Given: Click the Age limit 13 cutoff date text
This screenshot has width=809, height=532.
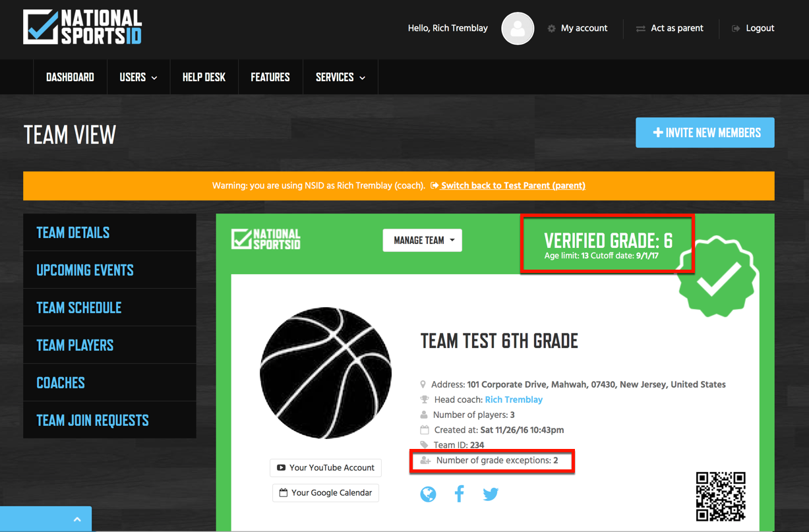Looking at the screenshot, I should click(x=603, y=256).
